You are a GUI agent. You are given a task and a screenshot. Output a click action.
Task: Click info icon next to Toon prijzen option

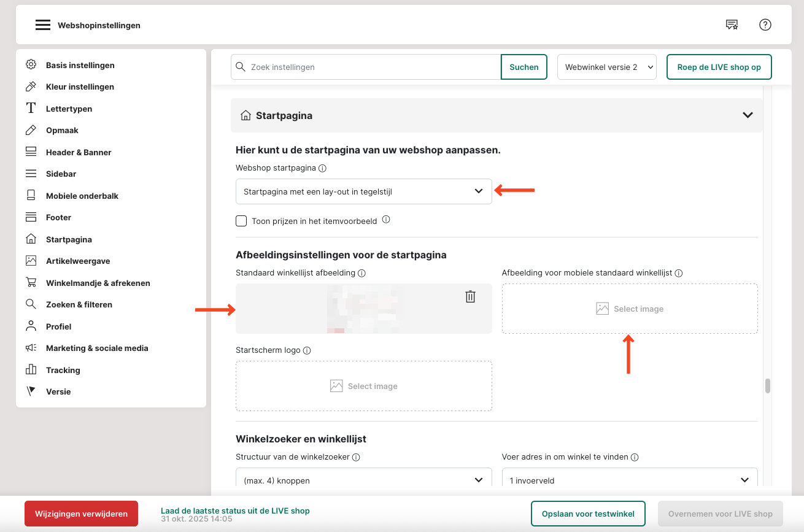[386, 220]
